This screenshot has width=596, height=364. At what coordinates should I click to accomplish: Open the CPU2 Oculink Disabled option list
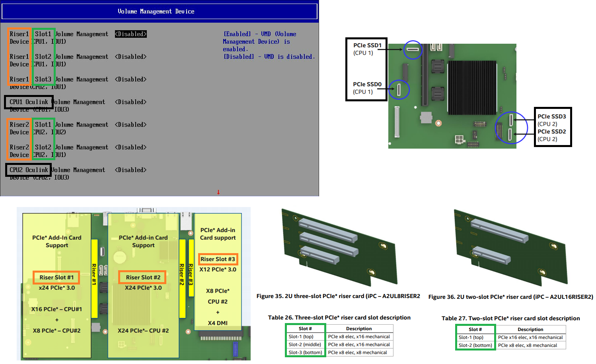(130, 170)
